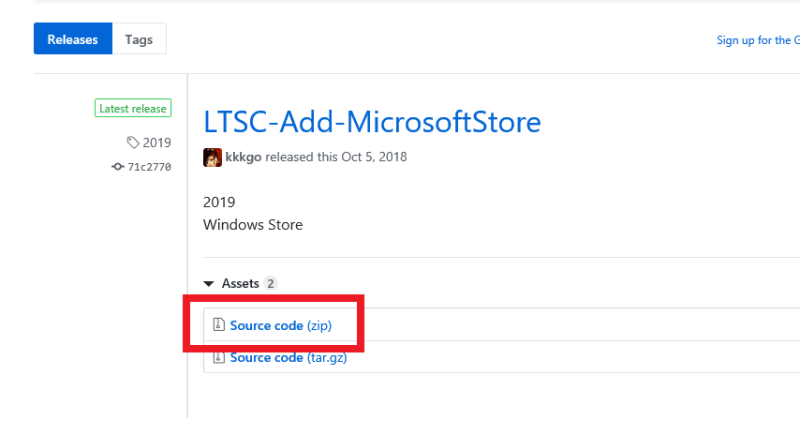Click the Assets count badge
The image size is (800, 435).
coord(271,284)
